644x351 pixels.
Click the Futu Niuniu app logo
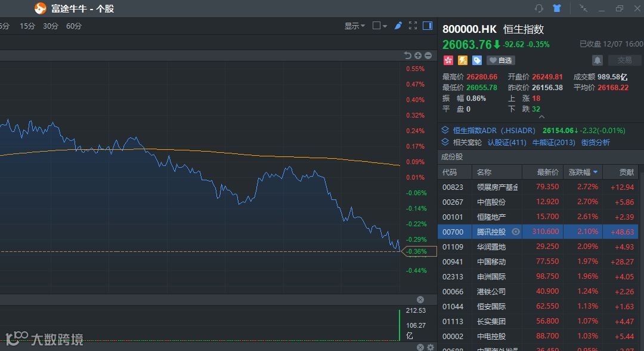[x=41, y=8]
